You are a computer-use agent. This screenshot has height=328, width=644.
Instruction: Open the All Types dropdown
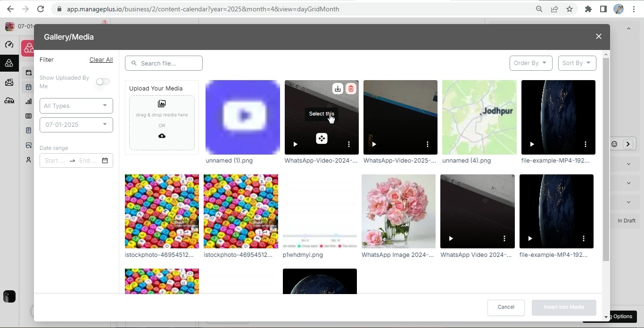pos(76,106)
